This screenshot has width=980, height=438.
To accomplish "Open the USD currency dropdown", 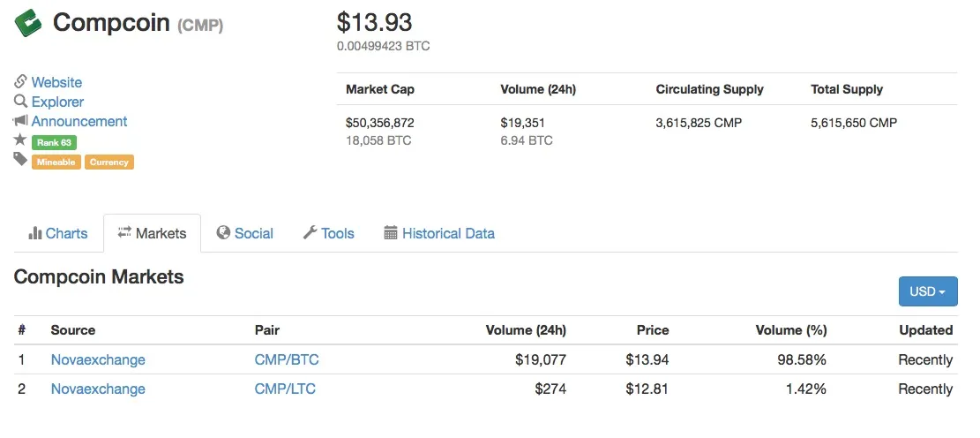I will coord(928,291).
